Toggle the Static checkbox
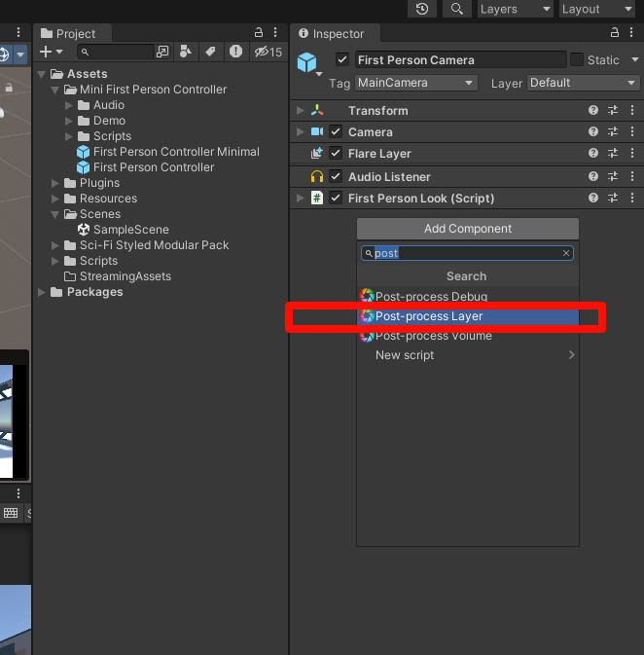Viewport: 644px width, 655px height. [x=577, y=59]
